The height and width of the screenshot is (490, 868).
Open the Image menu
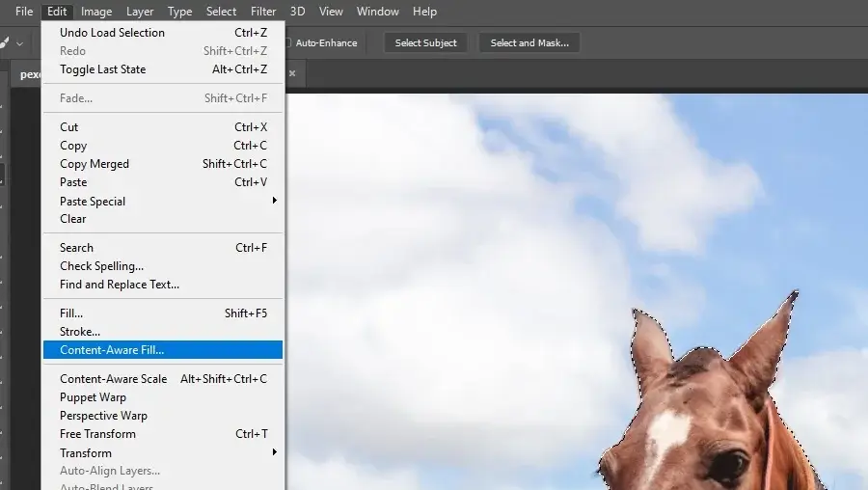pyautogui.click(x=96, y=11)
